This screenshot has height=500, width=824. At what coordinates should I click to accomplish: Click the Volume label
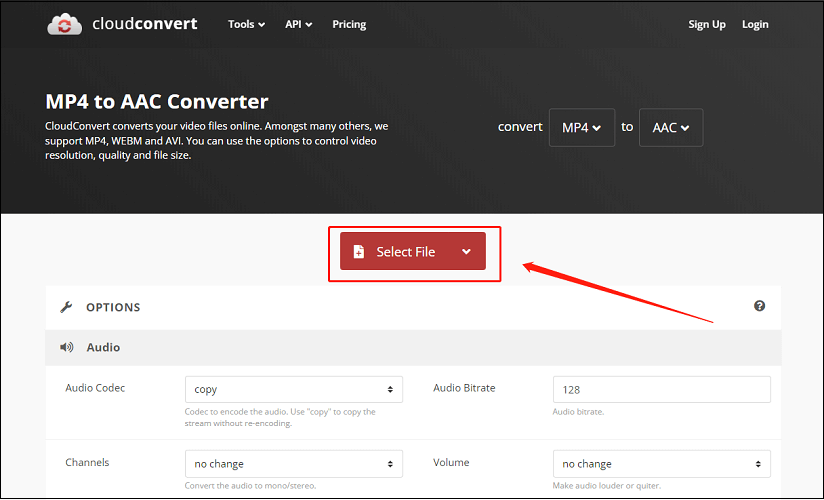point(451,462)
